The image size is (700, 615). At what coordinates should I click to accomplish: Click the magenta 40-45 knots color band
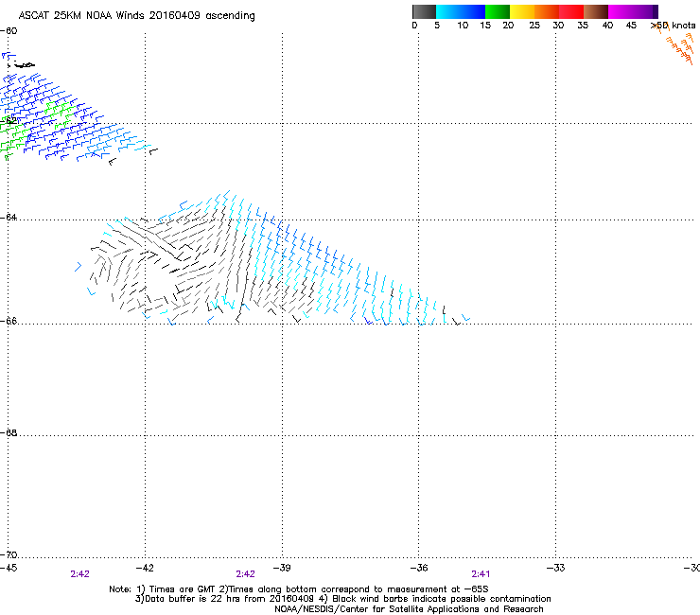(621, 11)
